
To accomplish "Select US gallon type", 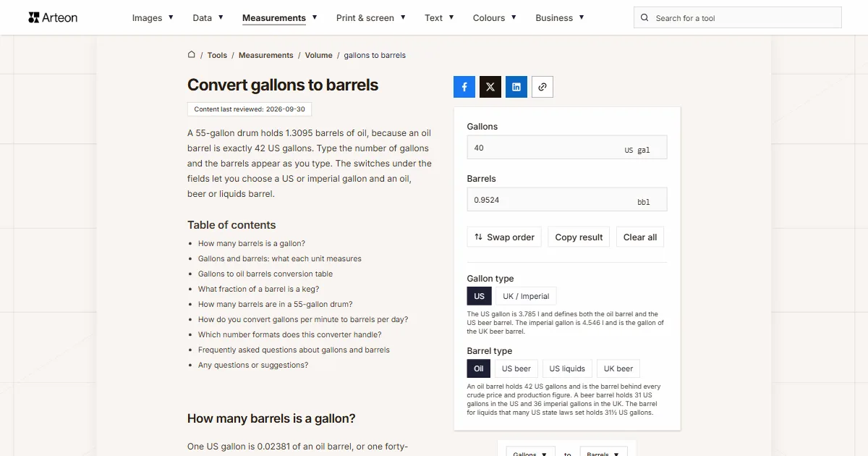I will [x=480, y=296].
